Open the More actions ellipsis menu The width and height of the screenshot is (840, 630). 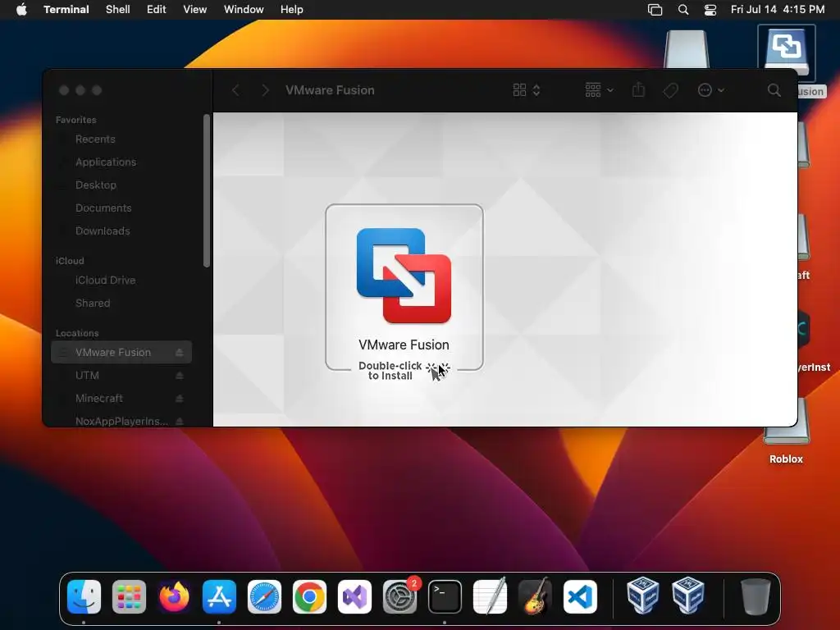click(x=711, y=90)
